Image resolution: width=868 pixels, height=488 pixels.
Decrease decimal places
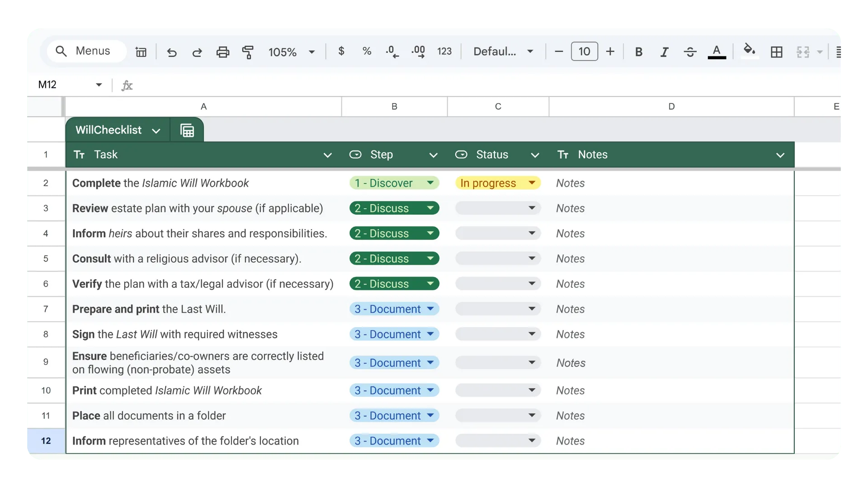[392, 52]
